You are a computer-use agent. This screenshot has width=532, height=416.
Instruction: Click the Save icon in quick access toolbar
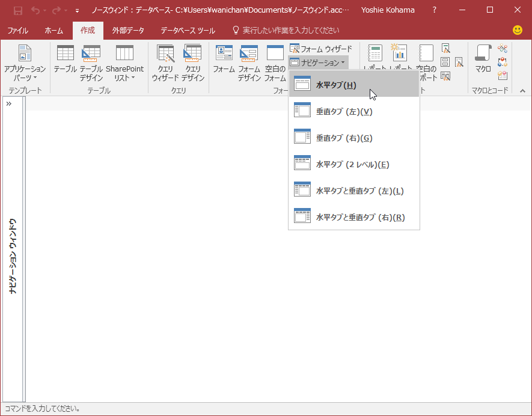point(17,10)
